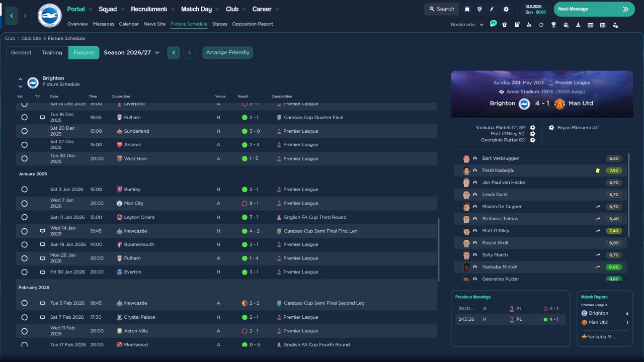644x362 pixels.
Task: Open the Opposition Report tab
Action: pos(252,24)
